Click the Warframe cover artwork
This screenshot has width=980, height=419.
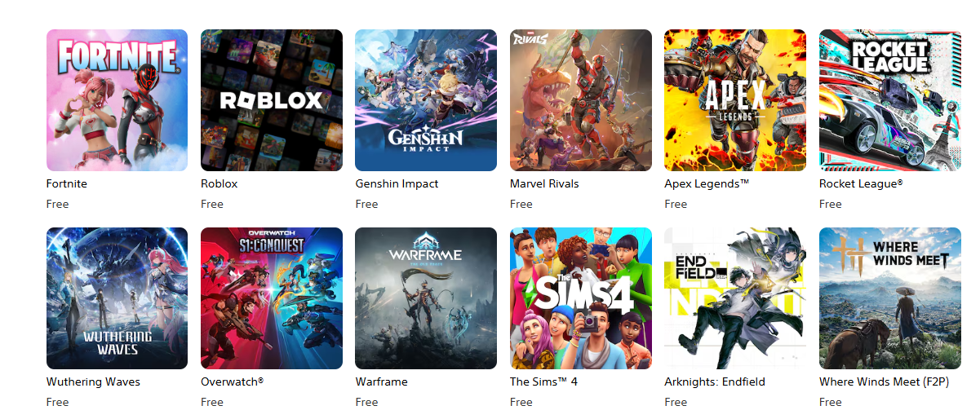426,298
